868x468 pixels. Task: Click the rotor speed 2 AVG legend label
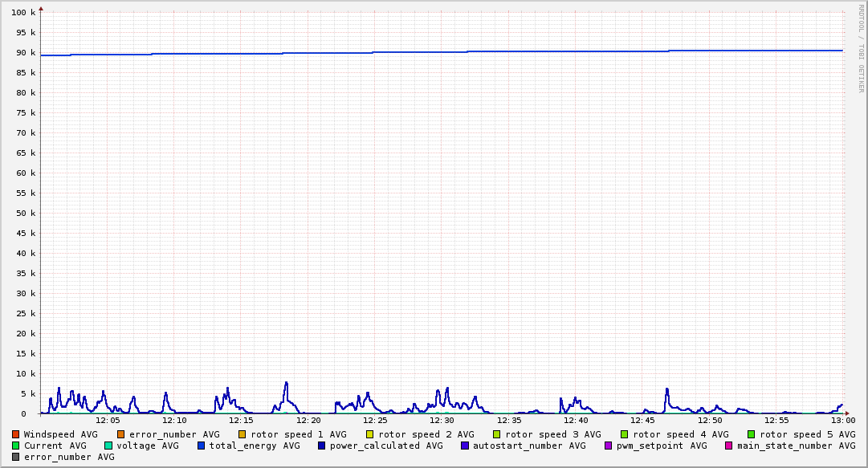click(426, 434)
